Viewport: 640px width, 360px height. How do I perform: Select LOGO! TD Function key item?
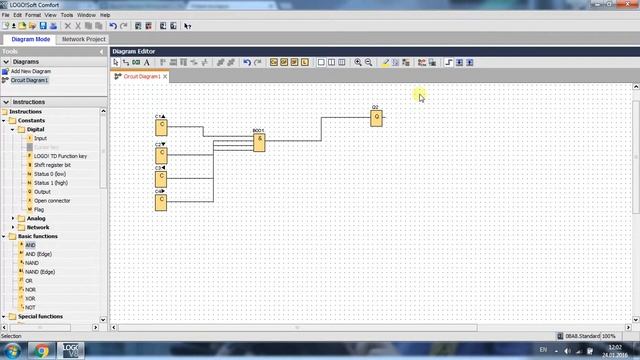click(x=60, y=156)
